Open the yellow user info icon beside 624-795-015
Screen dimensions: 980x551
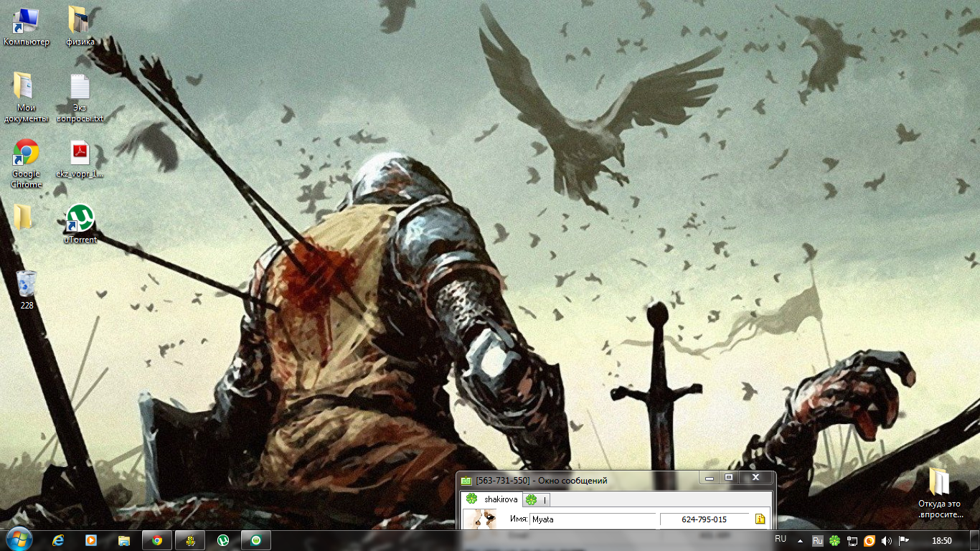760,519
